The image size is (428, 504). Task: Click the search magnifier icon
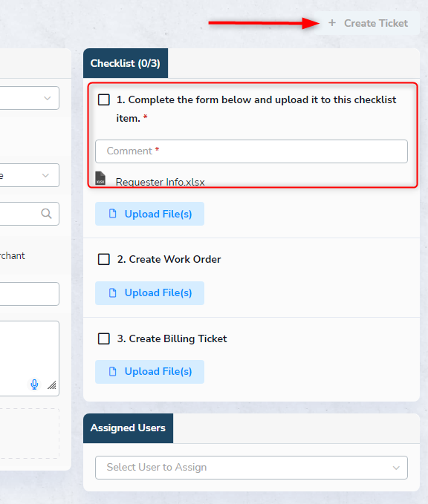pyautogui.click(x=46, y=214)
